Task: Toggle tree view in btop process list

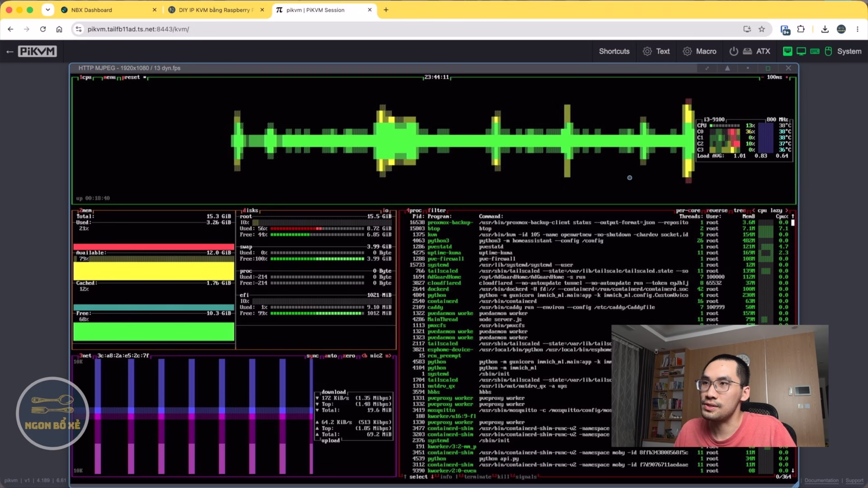Action: click(x=740, y=211)
